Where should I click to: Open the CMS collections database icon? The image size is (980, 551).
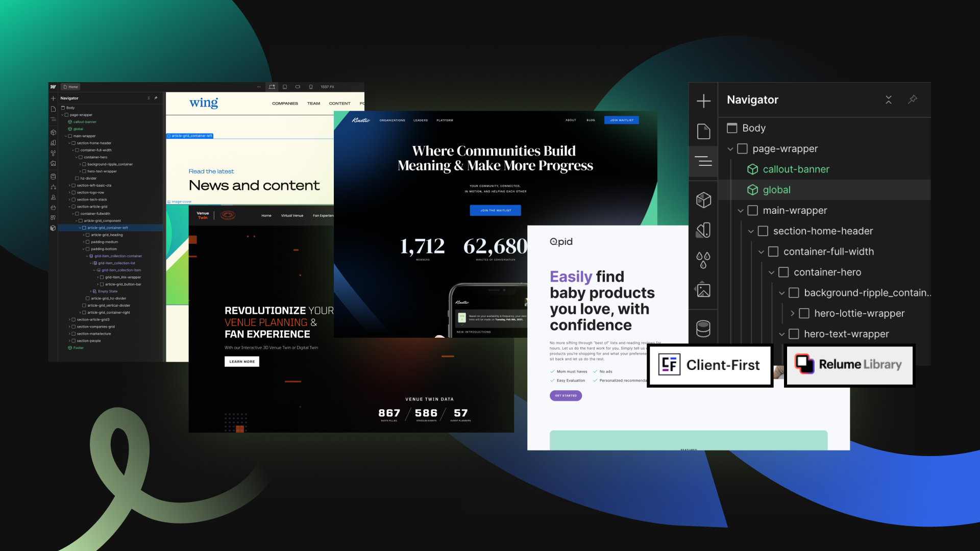(x=703, y=328)
